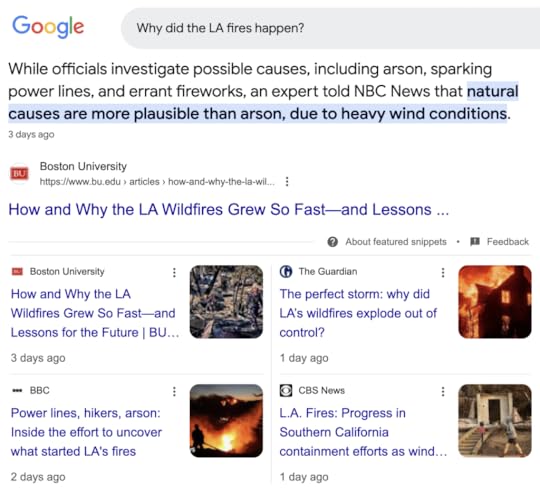The height and width of the screenshot is (495, 540).
Task: Open BBC 'Power lines, hikers, arson' article
Action: pos(86,432)
